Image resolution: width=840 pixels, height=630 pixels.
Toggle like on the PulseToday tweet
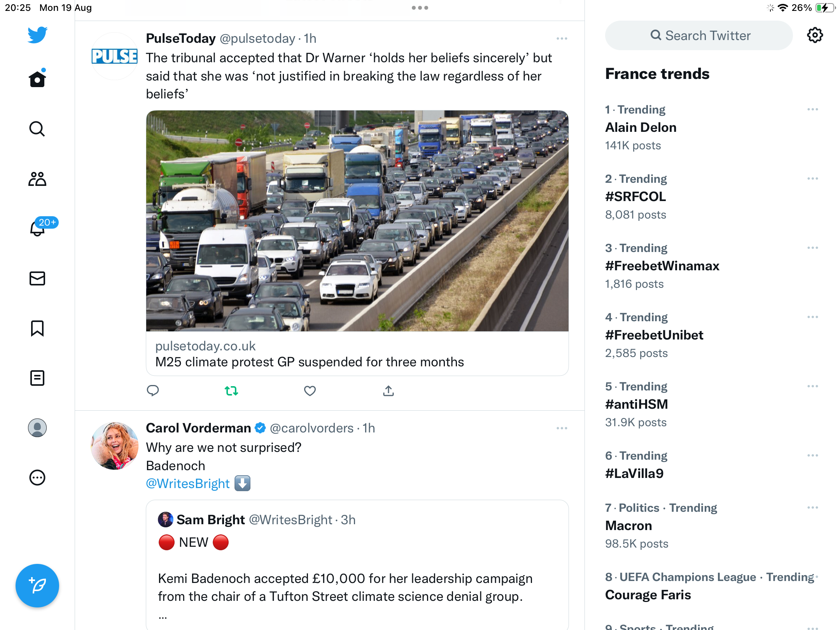310,391
